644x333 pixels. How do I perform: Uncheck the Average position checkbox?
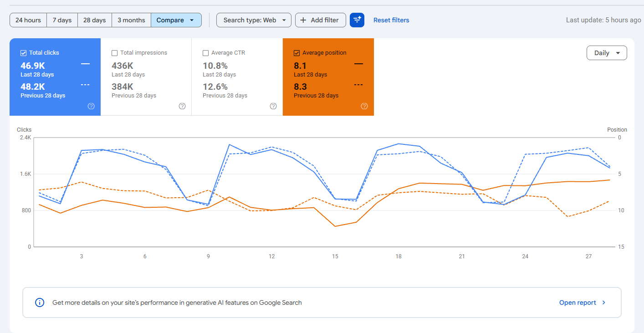pos(297,53)
